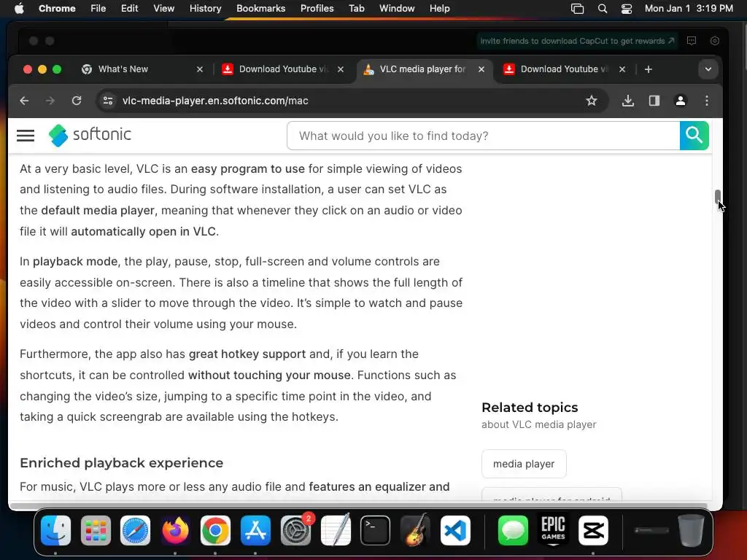Open Control Center in menu bar

pyautogui.click(x=627, y=9)
